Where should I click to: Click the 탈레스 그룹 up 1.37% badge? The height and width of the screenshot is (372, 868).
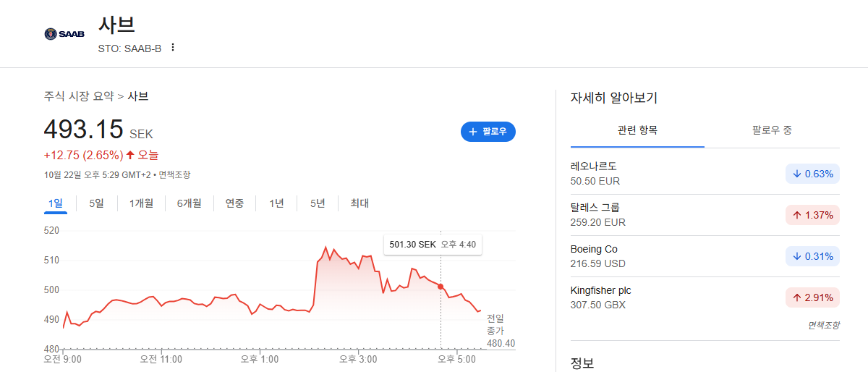(812, 215)
